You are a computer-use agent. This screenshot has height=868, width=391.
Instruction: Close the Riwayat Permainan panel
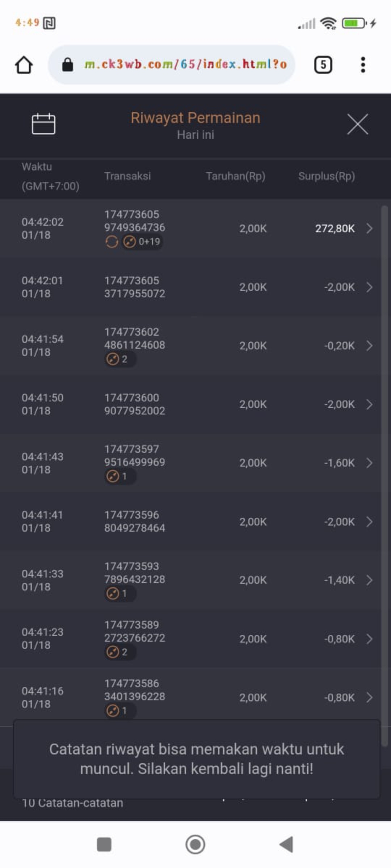coord(357,124)
